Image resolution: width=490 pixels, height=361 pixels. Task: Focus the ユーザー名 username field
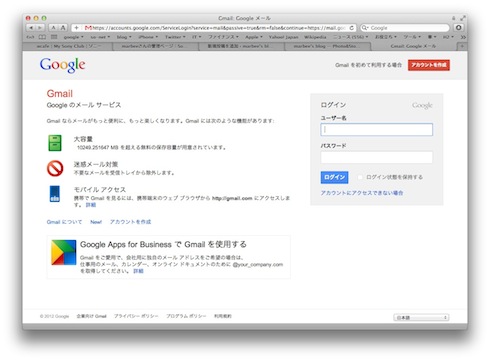coord(377,130)
